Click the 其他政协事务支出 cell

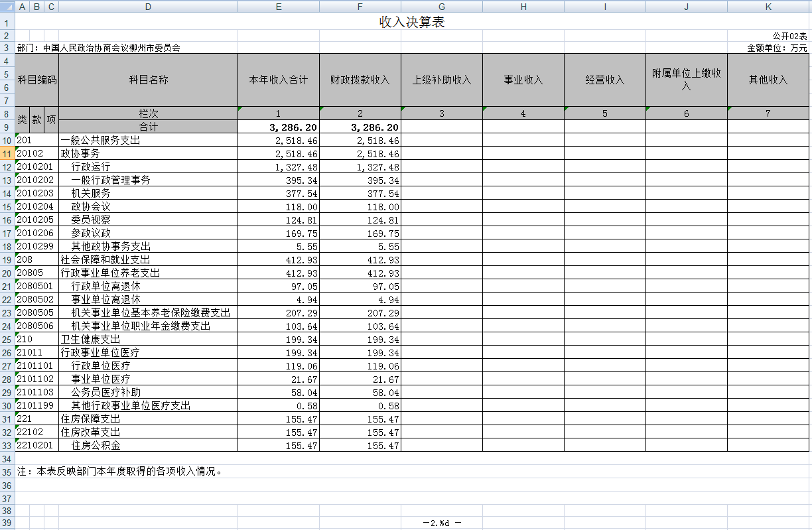tap(149, 246)
